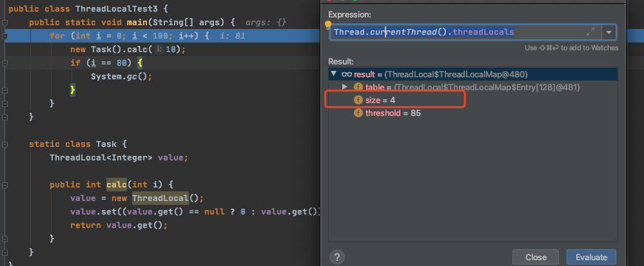
Task: Fold the static class Task gutter marker
Action: 5,144
